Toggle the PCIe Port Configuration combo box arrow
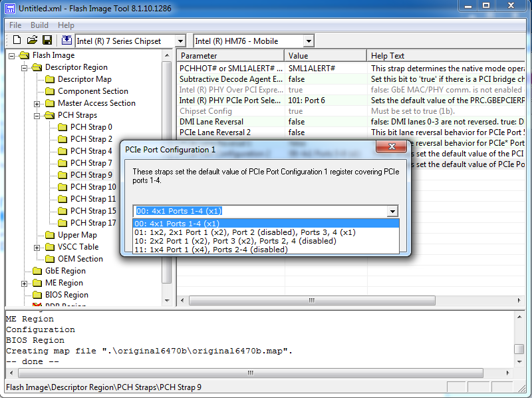This screenshot has height=398, width=532. (392, 211)
